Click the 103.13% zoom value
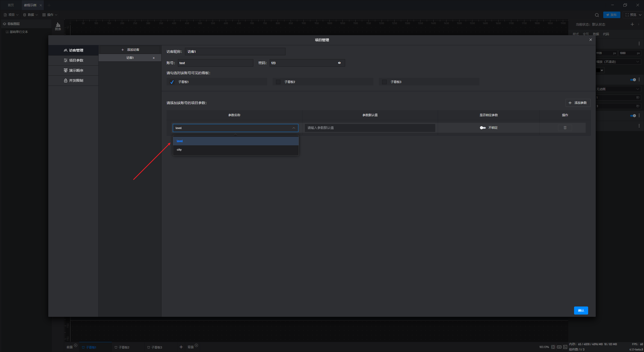The width and height of the screenshot is (644, 352). [x=544, y=347]
